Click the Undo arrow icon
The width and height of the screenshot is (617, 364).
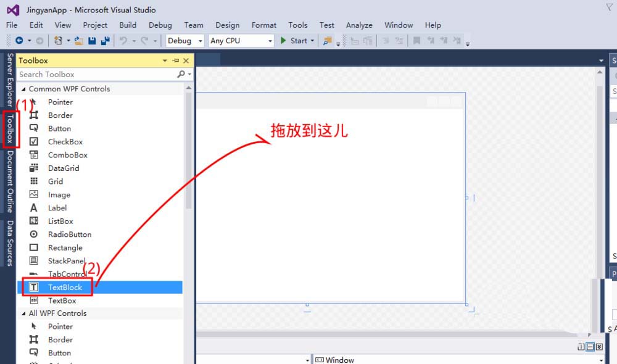click(x=123, y=41)
